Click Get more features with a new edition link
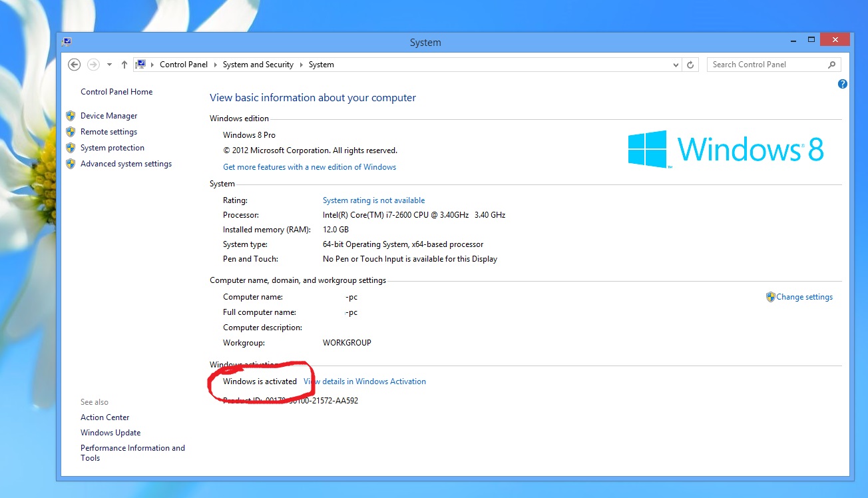This screenshot has width=868, height=498. pos(310,167)
